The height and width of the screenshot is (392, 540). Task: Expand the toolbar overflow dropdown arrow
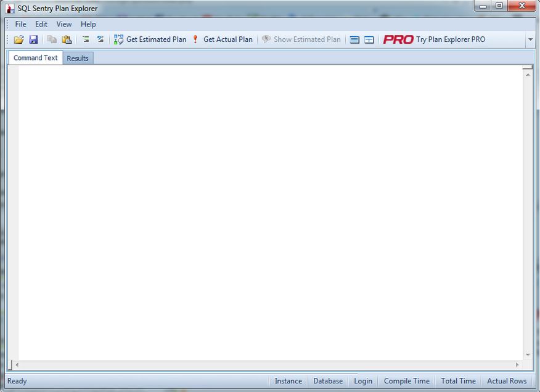[x=530, y=39]
